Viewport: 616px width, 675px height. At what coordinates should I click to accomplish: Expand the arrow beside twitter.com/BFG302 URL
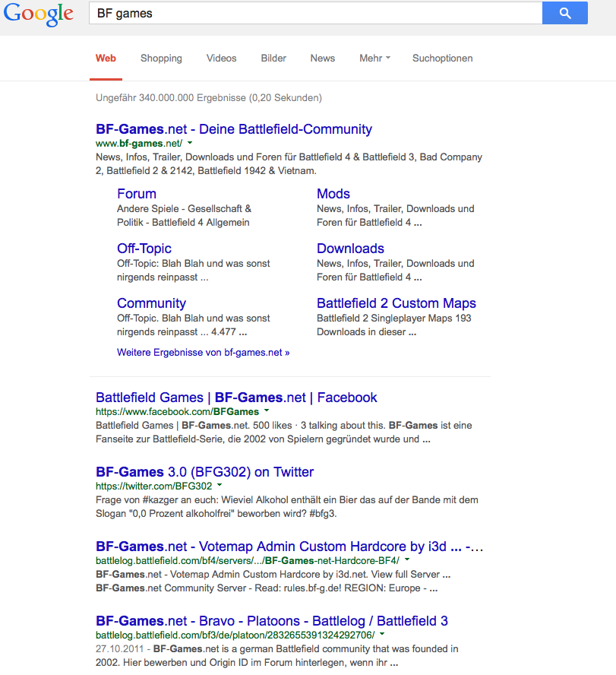pos(220,485)
